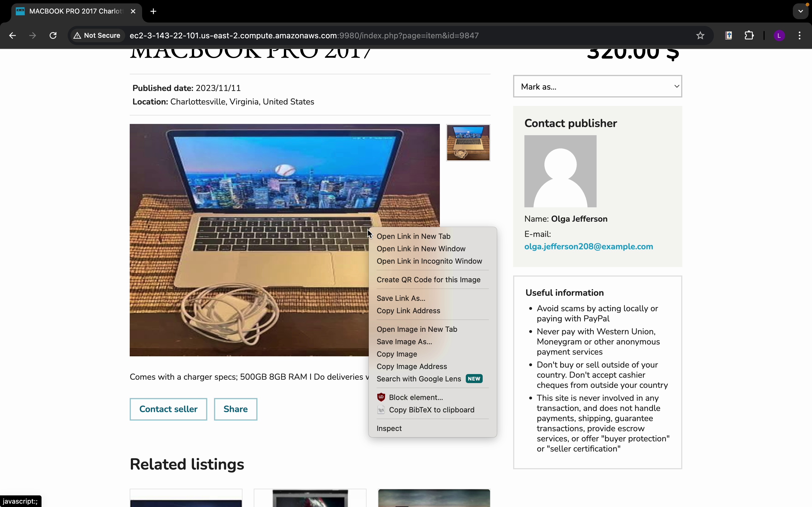The width and height of the screenshot is (812, 507).
Task: Click Search with Google Lens entry
Action: [x=419, y=379]
